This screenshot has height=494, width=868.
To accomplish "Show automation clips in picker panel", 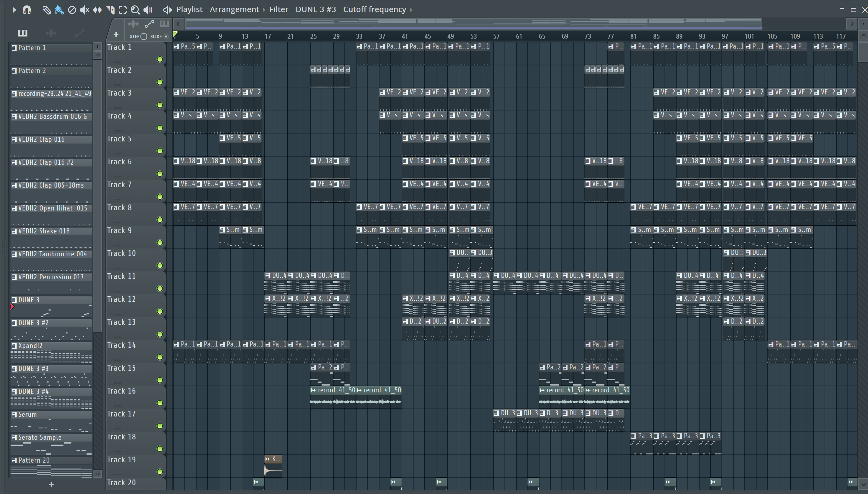I will [x=80, y=33].
